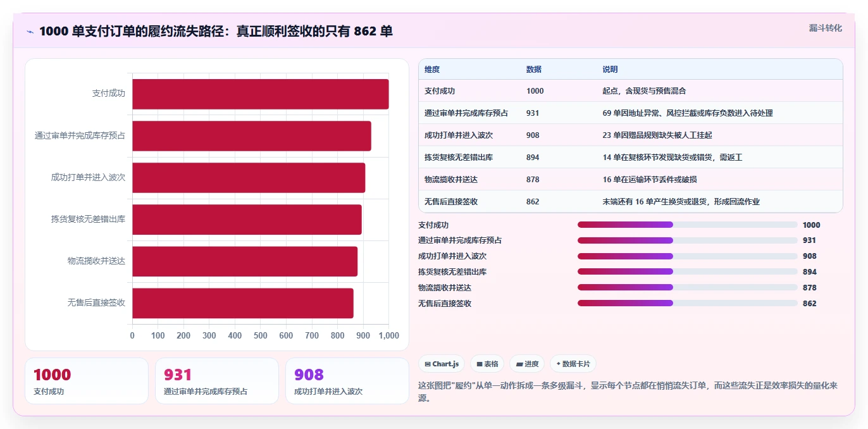The image size is (868, 429).
Task: Click the 894 value in the table
Action: point(533,157)
